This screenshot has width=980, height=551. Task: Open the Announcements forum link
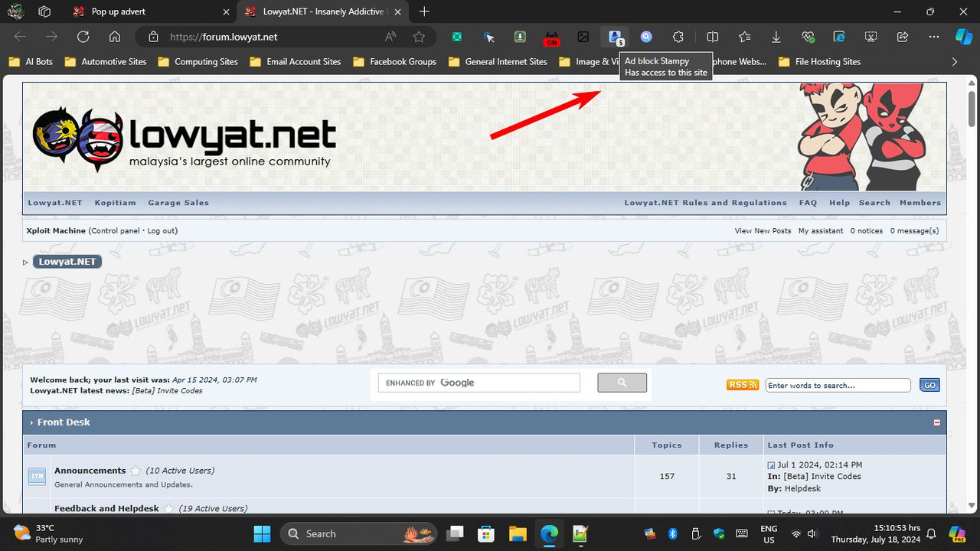(x=90, y=471)
